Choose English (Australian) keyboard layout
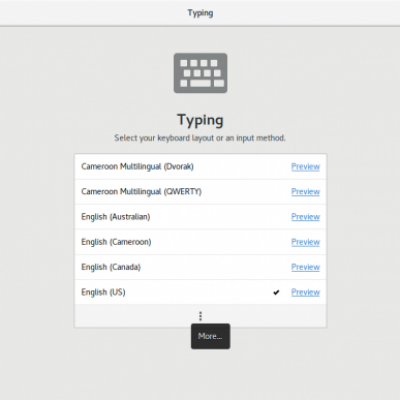 point(200,217)
